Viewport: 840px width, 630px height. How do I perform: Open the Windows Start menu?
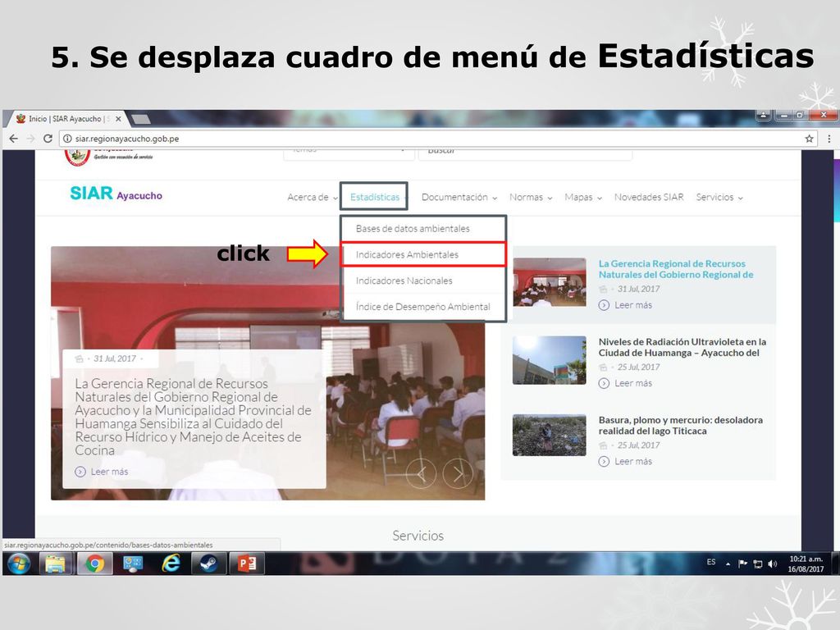point(18,564)
